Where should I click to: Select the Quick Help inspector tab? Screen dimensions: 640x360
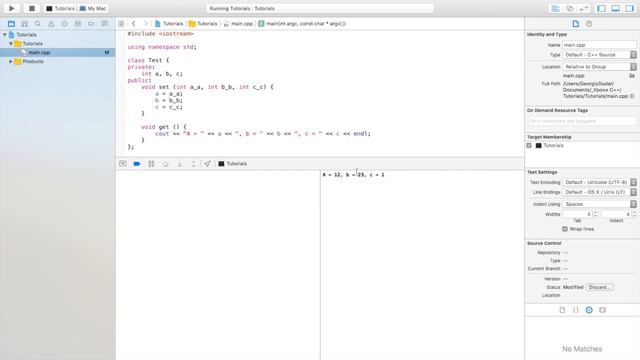coord(589,24)
